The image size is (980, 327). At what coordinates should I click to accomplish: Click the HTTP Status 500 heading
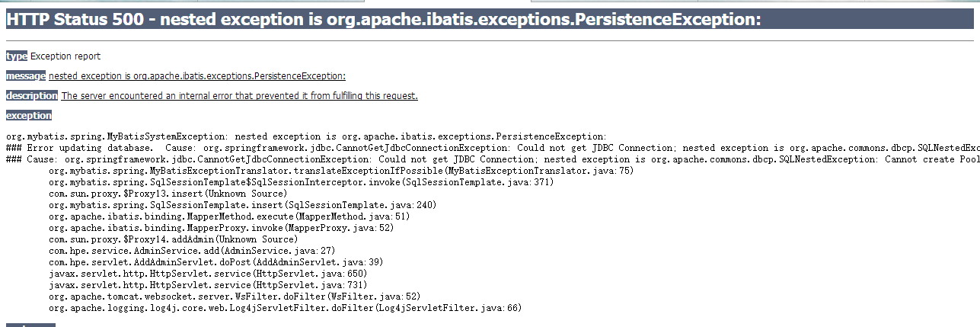pyautogui.click(x=383, y=20)
